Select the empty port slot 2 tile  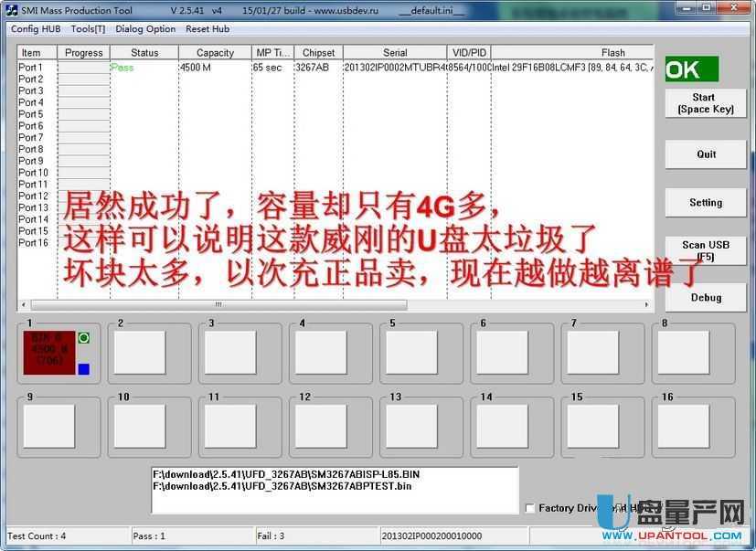(x=139, y=353)
